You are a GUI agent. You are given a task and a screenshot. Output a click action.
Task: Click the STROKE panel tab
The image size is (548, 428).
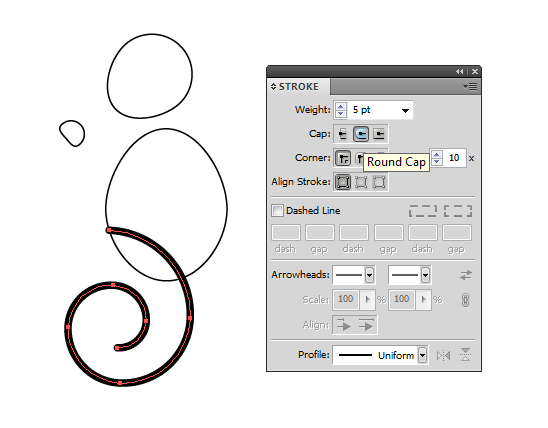pos(295,87)
